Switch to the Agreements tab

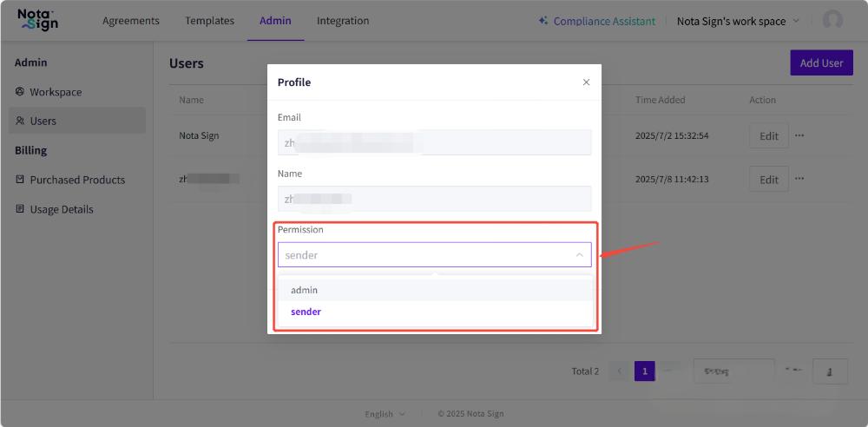[x=131, y=21]
